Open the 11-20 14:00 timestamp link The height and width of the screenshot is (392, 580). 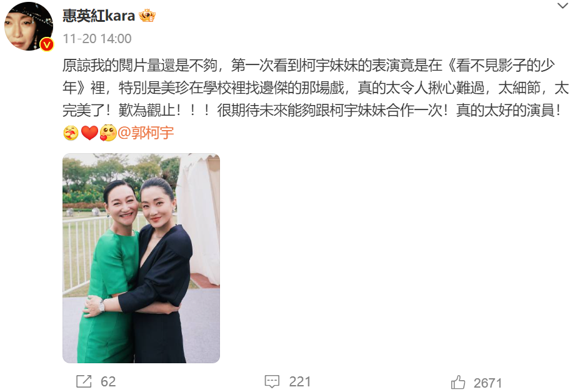(97, 39)
